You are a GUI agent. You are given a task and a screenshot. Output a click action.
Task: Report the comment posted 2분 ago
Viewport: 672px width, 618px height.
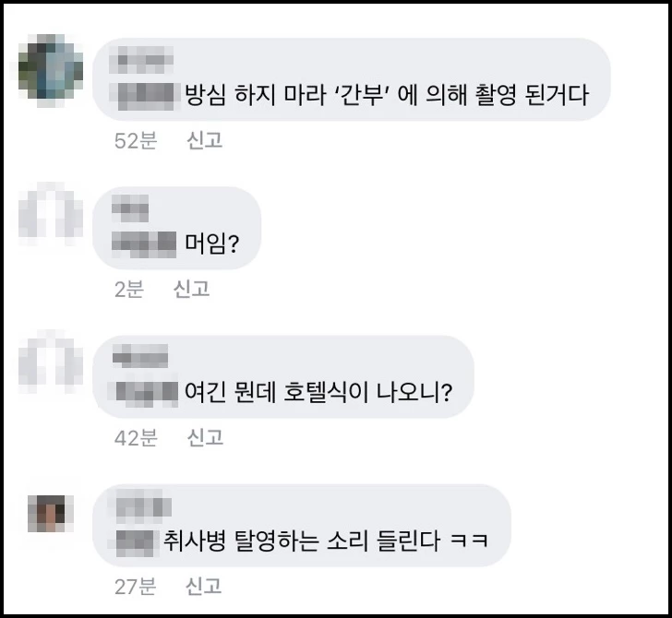(191, 289)
